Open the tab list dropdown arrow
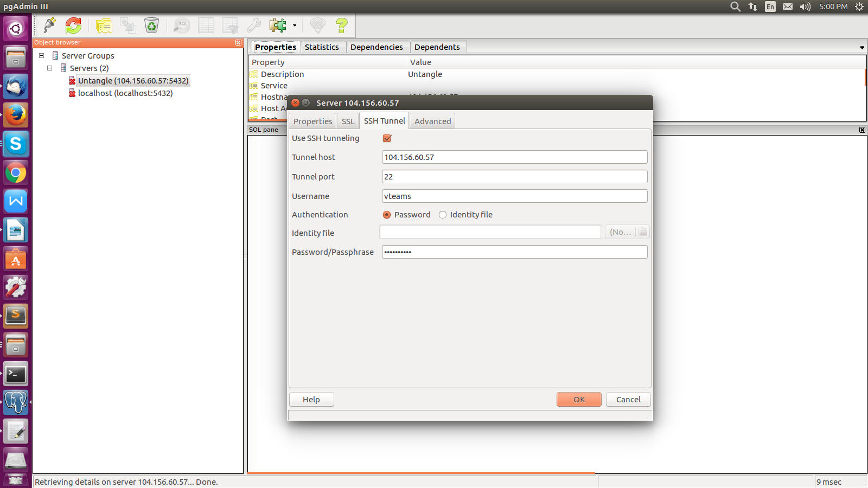Image resolution: width=868 pixels, height=488 pixels. (x=862, y=48)
